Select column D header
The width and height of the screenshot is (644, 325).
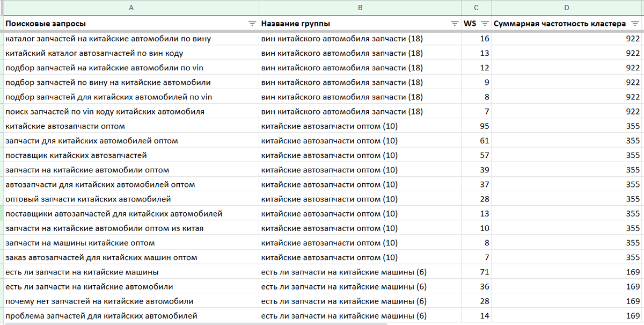(x=567, y=8)
